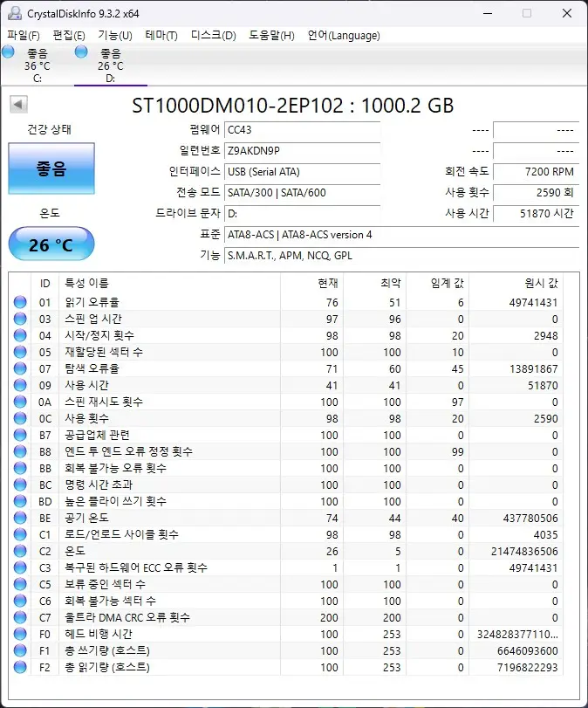Click status icon for F0 헤드 비행 시간

click(20, 634)
